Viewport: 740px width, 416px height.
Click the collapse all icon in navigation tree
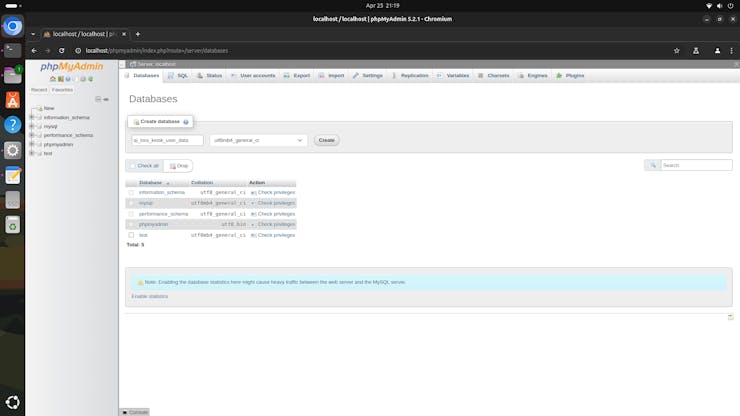[98, 99]
